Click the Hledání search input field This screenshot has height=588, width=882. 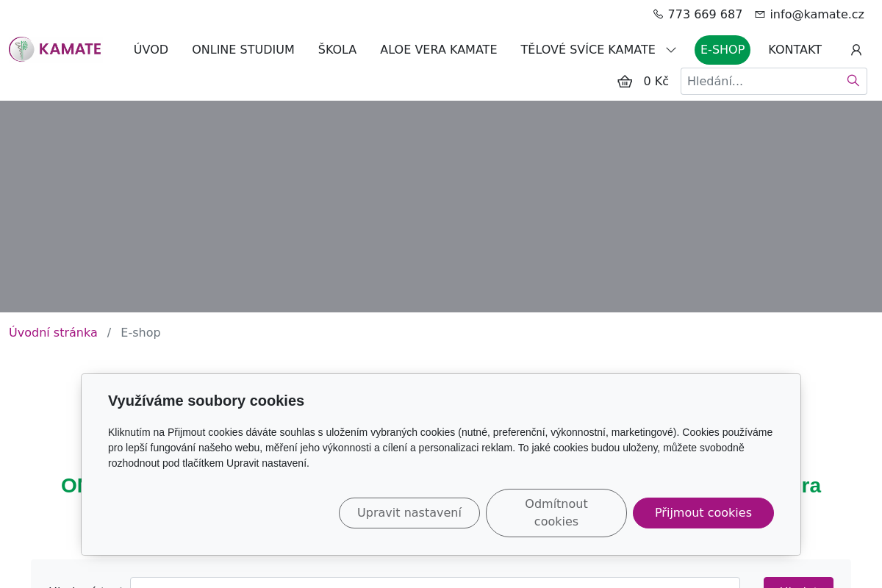point(761,82)
